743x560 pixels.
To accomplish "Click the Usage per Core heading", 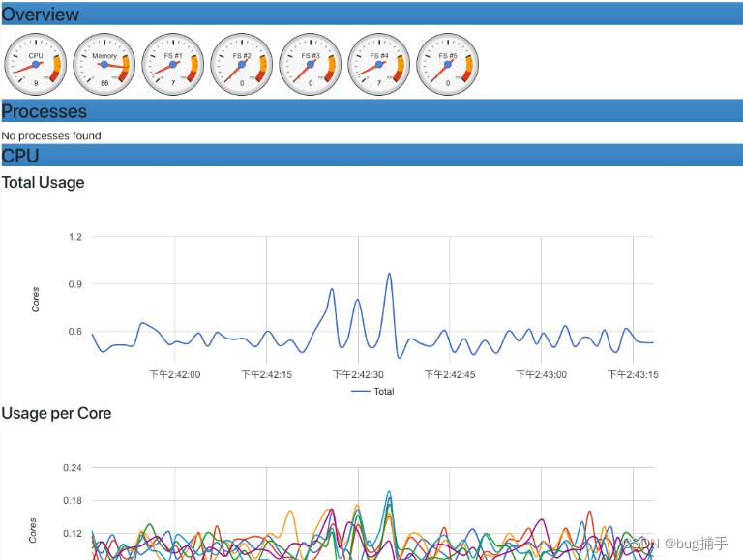I will [x=56, y=413].
